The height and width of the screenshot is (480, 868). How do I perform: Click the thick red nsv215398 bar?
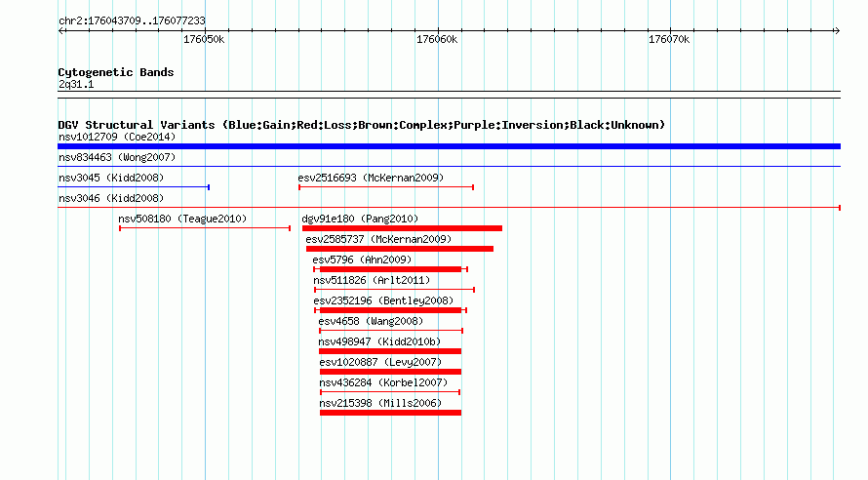(x=390, y=413)
